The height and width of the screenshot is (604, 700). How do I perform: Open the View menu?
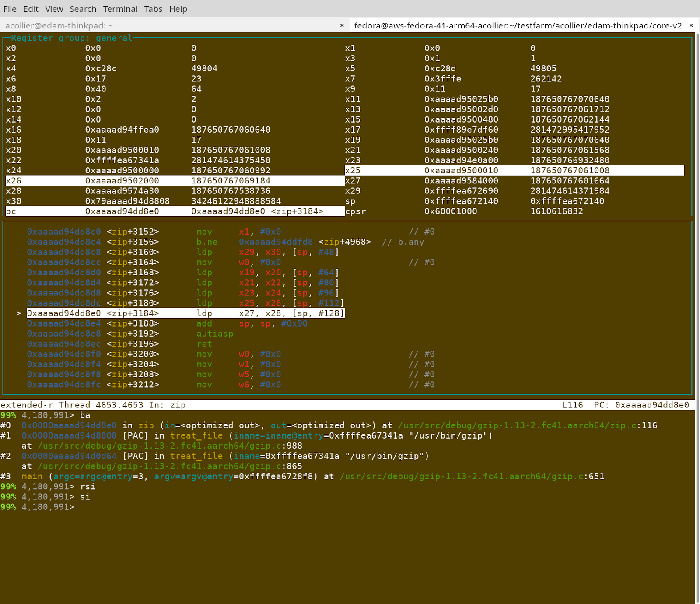[54, 9]
